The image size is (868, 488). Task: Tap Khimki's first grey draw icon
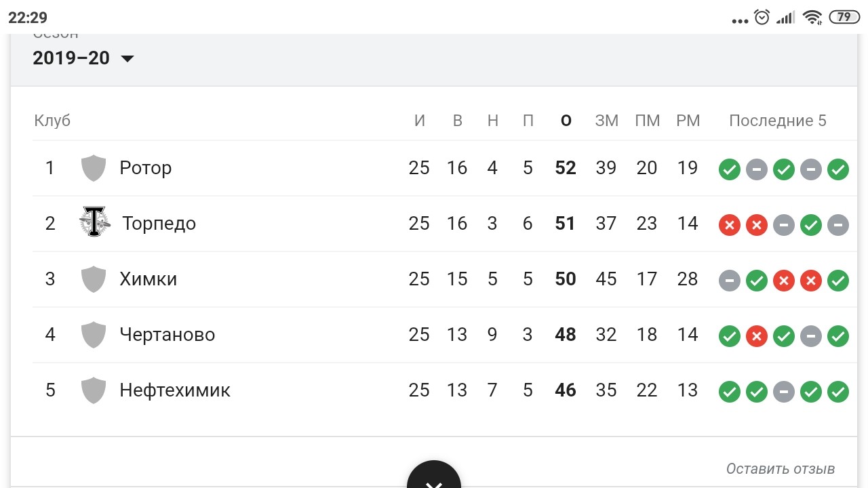(x=730, y=281)
